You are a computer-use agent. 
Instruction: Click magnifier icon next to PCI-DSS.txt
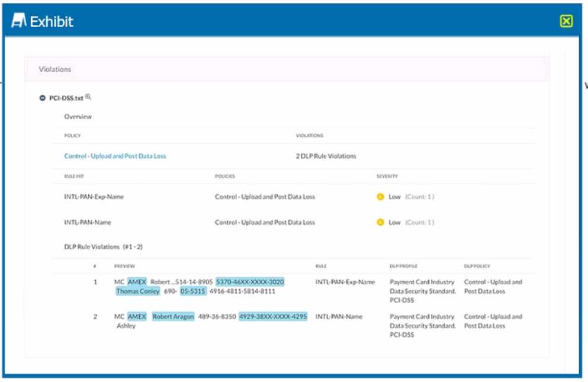click(88, 97)
